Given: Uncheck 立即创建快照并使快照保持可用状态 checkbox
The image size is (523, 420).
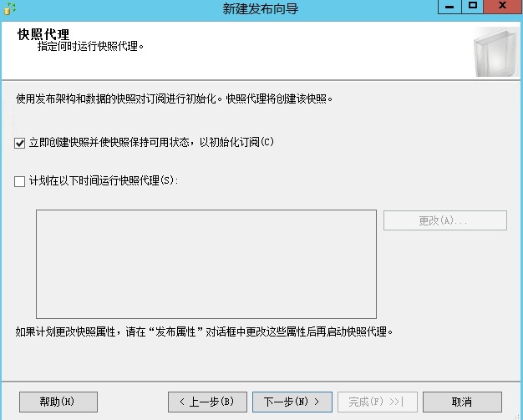Looking at the screenshot, I should pyautogui.click(x=20, y=143).
